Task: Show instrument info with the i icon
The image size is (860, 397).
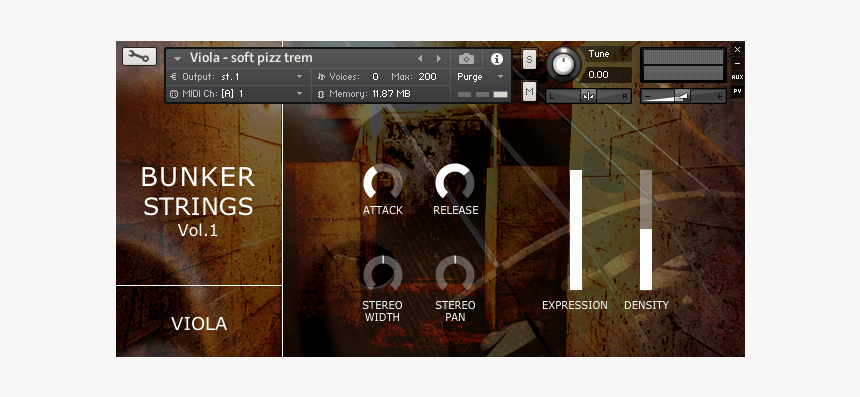Action: [497, 59]
